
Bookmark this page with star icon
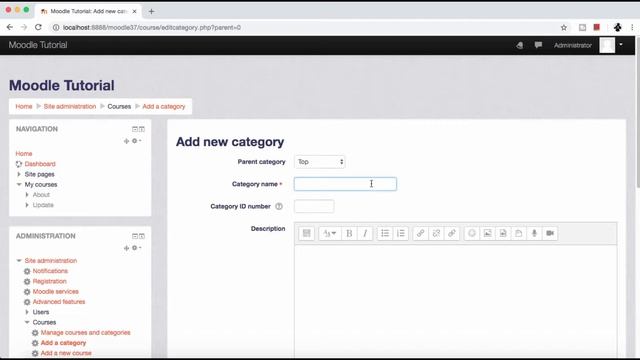(x=564, y=27)
